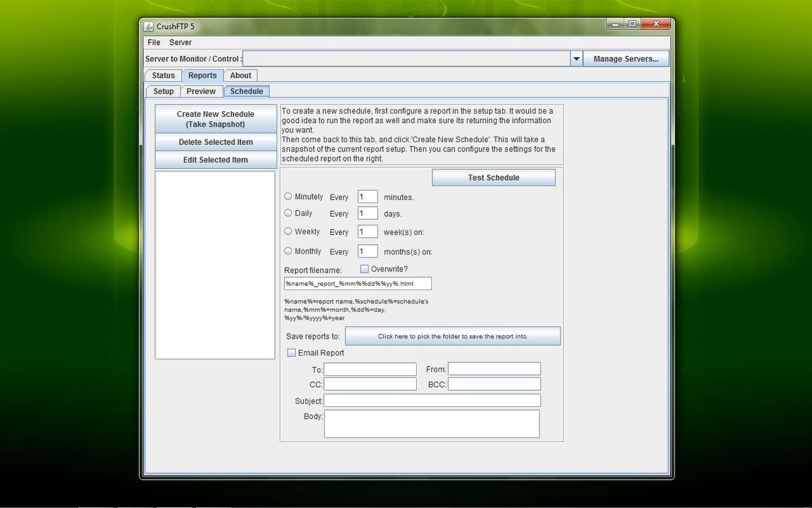The width and height of the screenshot is (812, 508).
Task: Expand the Server to Monitor dropdown arrow
Action: (576, 58)
